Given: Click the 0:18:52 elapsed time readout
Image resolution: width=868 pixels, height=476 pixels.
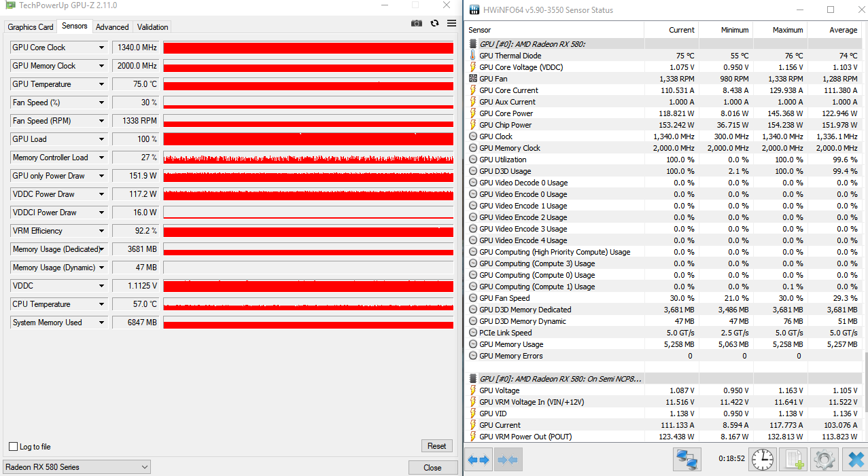Looking at the screenshot, I should (731, 459).
